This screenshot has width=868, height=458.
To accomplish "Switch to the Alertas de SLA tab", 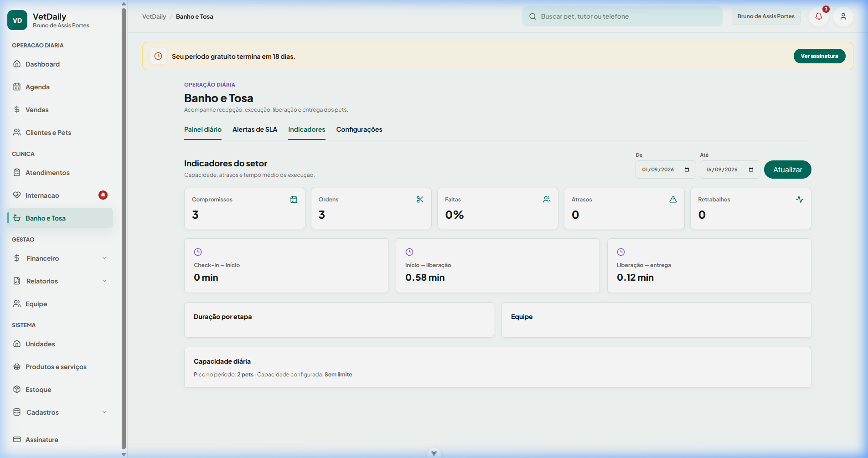I will pos(255,129).
